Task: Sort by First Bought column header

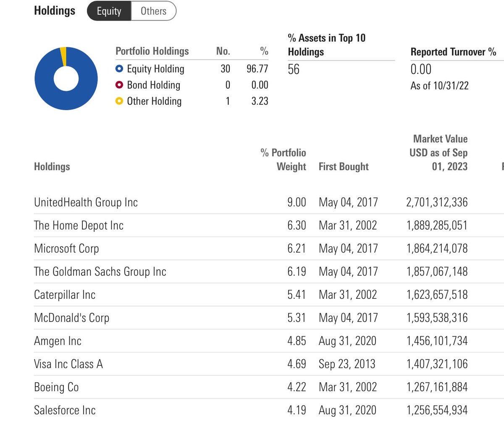Action: tap(344, 166)
